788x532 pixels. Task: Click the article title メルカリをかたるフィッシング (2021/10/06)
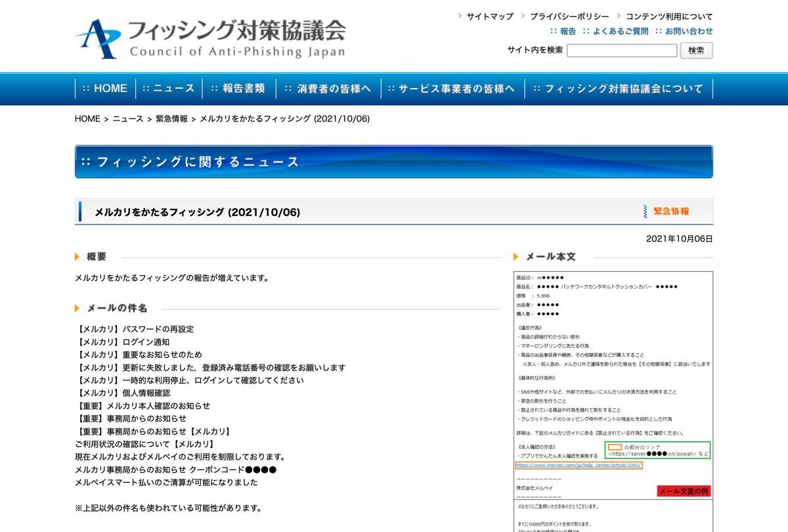(198, 212)
